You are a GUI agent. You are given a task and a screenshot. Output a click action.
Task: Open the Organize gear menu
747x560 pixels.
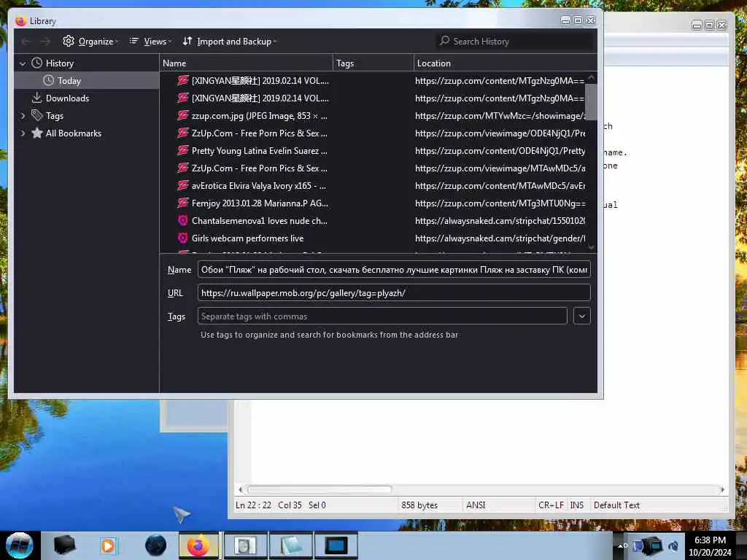point(90,42)
